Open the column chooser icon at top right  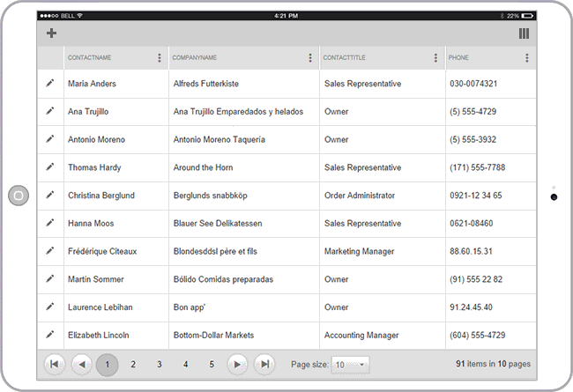tap(525, 33)
